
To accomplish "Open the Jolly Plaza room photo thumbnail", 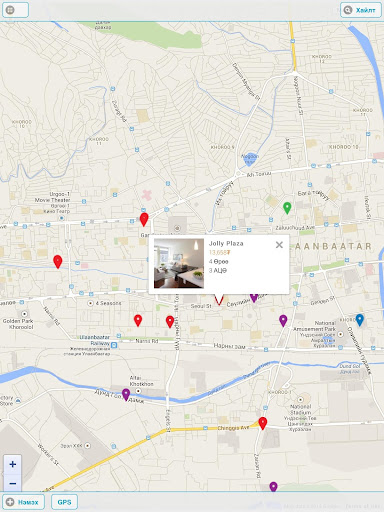I will click(179, 263).
